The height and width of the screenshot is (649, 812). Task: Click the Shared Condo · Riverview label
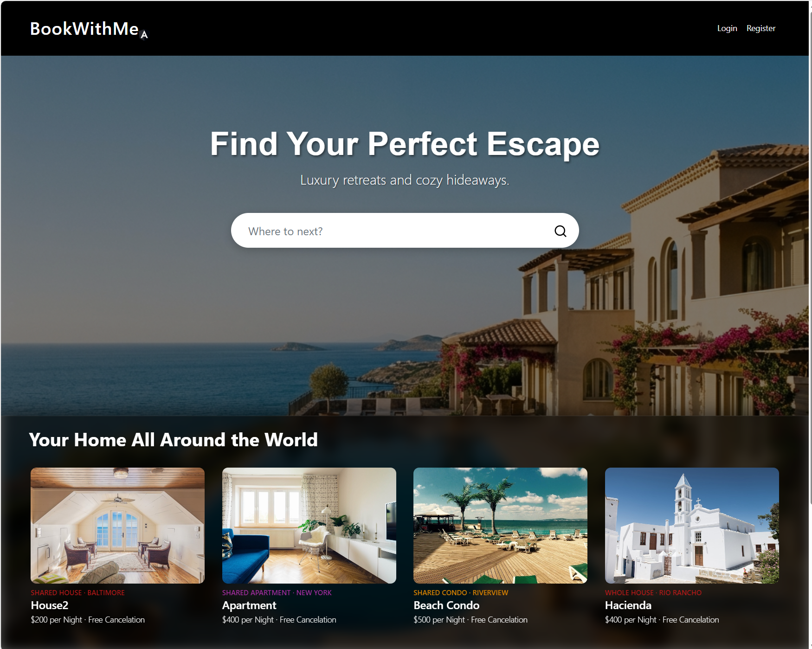click(x=461, y=592)
